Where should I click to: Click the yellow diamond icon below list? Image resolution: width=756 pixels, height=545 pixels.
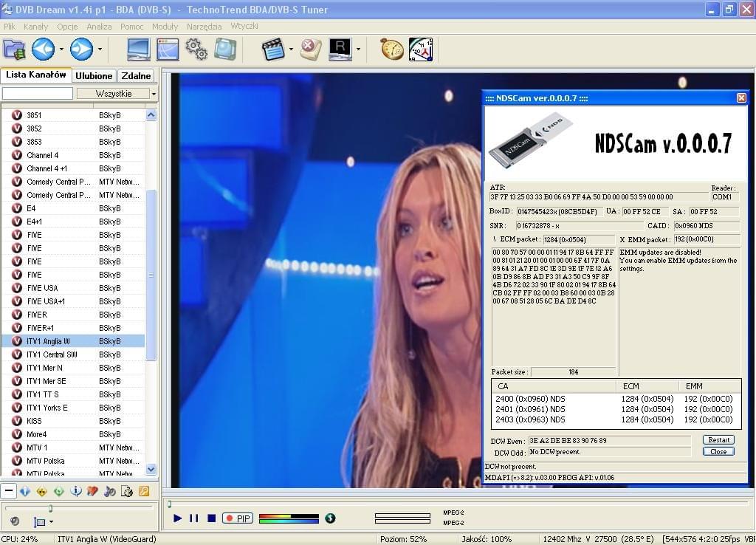click(x=42, y=492)
